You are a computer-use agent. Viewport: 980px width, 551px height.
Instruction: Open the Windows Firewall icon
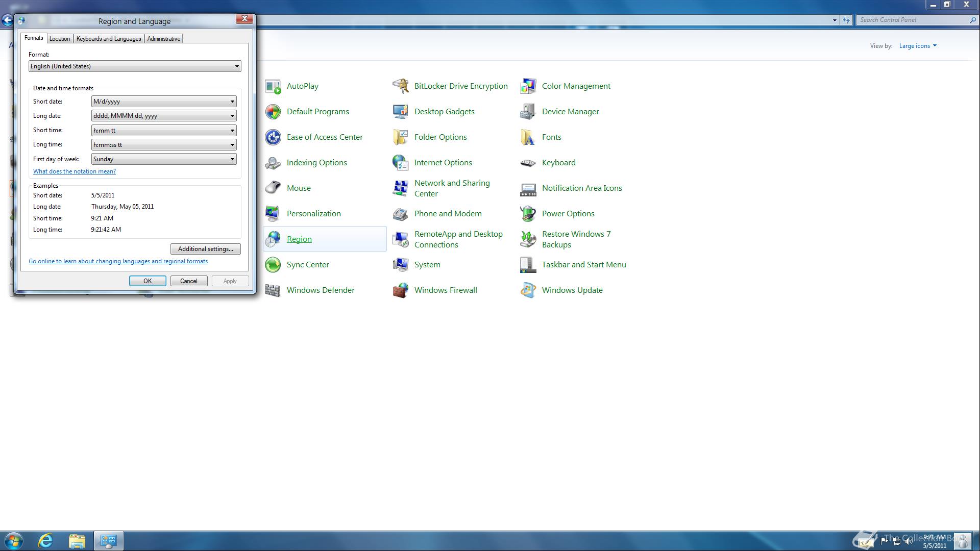click(401, 290)
